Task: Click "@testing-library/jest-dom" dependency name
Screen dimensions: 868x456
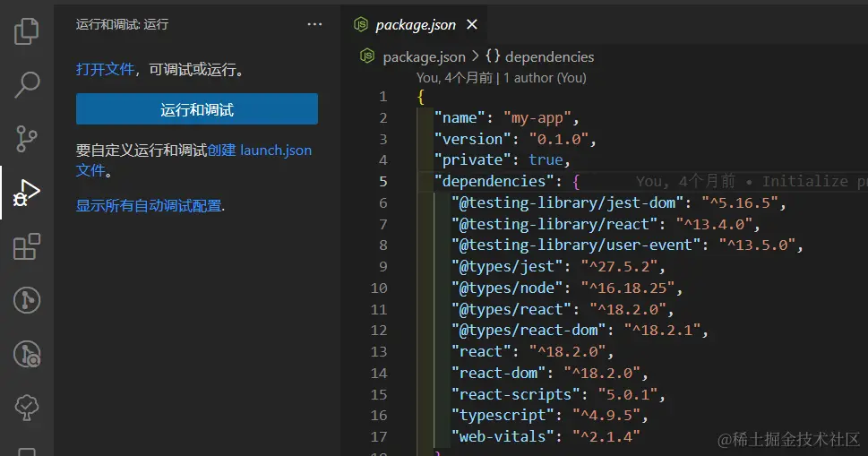Action: (x=567, y=203)
